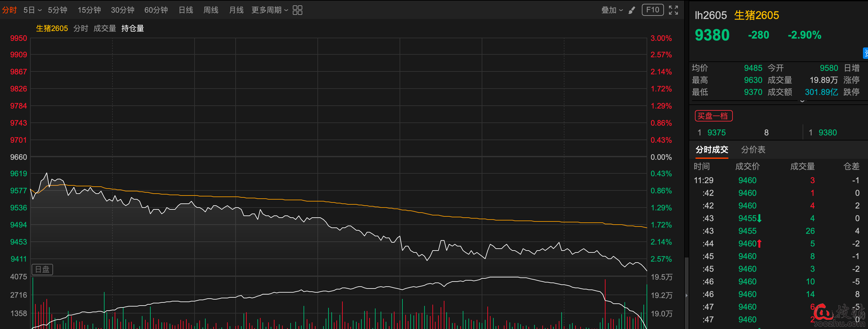Switch chart to 日线 period
The image size is (868, 329).
(x=186, y=10)
